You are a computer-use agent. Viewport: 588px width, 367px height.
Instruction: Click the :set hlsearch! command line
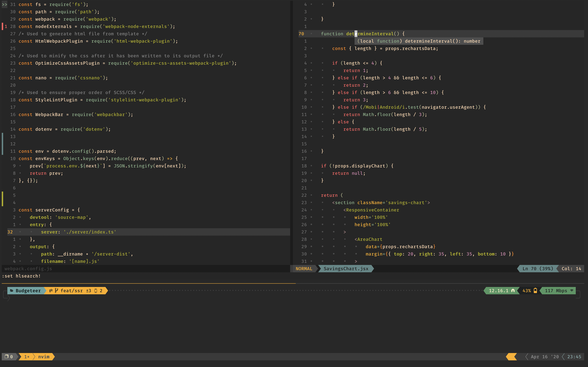coord(21,276)
